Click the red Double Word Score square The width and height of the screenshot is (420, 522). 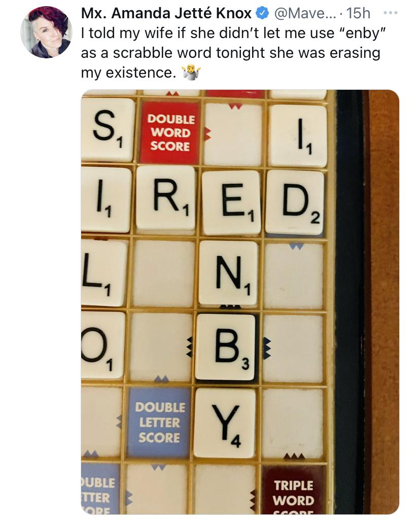pos(170,132)
